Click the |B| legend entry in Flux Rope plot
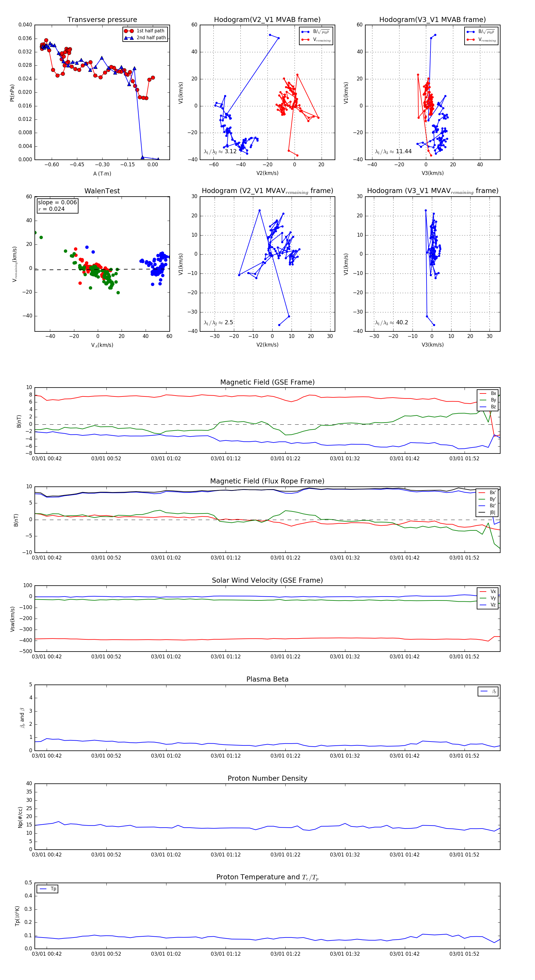This screenshot has height=980, width=535. (487, 513)
